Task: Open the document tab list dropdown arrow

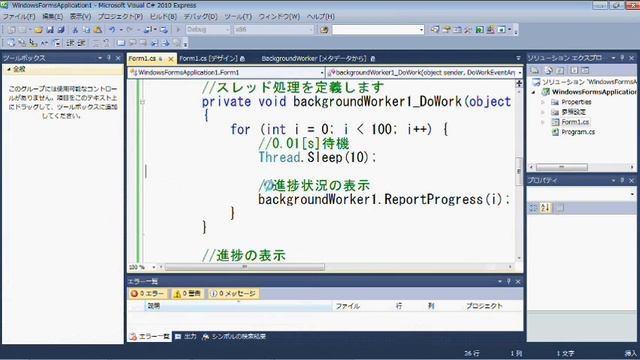Action: 518,58
